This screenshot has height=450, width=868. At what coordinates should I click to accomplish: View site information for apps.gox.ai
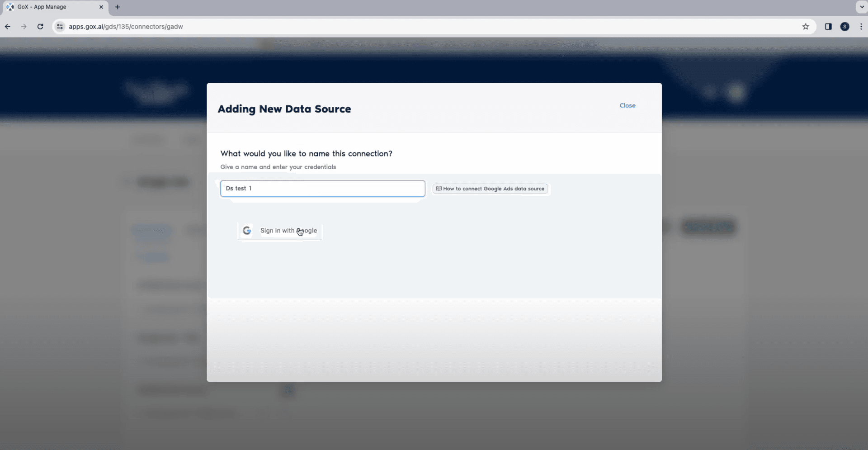[60, 27]
